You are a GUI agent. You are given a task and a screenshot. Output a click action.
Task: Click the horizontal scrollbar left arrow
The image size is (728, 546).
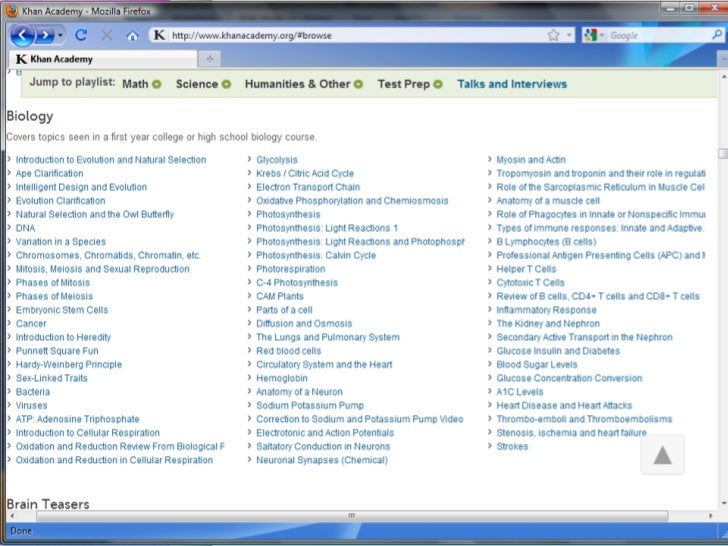click(x=12, y=516)
